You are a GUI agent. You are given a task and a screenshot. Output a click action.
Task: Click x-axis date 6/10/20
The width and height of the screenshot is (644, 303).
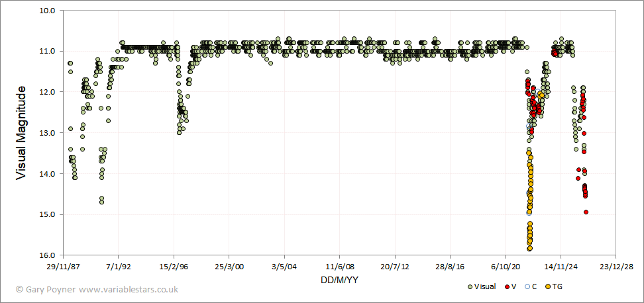[x=505, y=267]
